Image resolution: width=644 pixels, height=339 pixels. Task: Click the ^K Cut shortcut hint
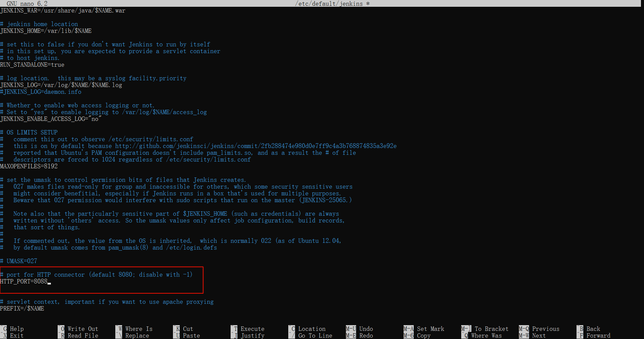point(183,329)
